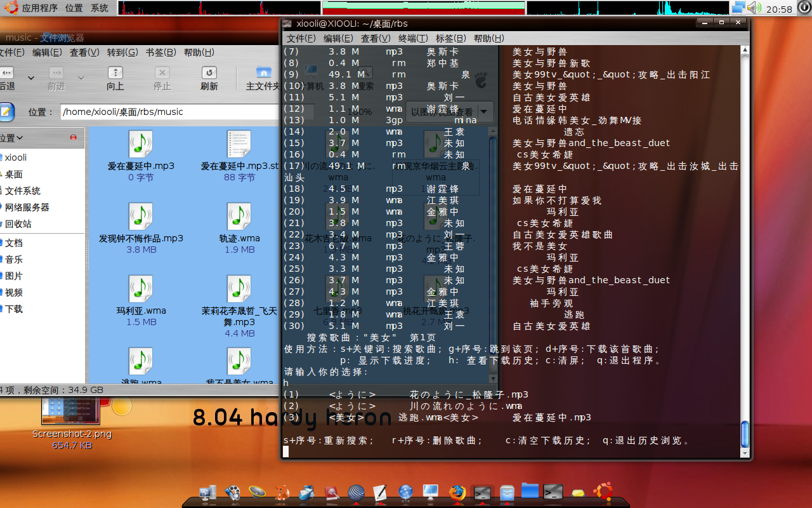Expand the sidebar 位置 view selector
Viewport: 812px width, 508px height.
tap(11, 137)
